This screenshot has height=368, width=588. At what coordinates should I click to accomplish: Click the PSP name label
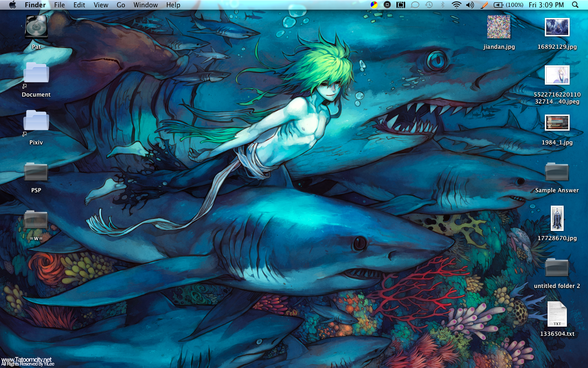36,190
